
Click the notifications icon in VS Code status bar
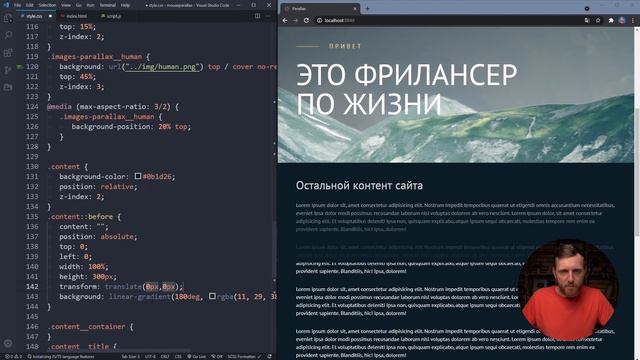(x=269, y=356)
